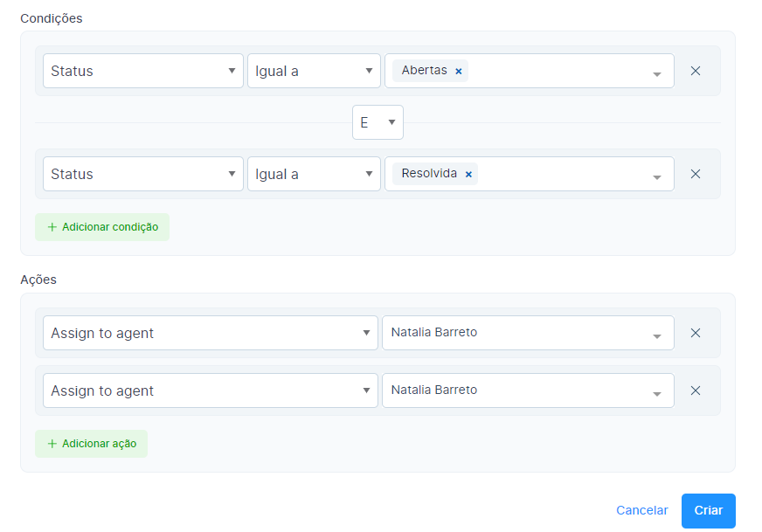Image resolution: width=762 pixels, height=532 pixels.
Task: Click plus icon in Adicionar ação
Action: click(x=52, y=444)
